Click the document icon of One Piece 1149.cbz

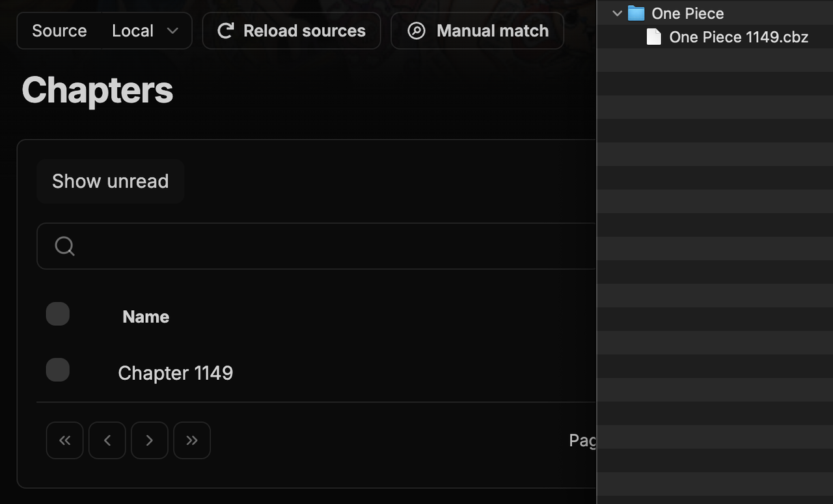pyautogui.click(x=653, y=36)
